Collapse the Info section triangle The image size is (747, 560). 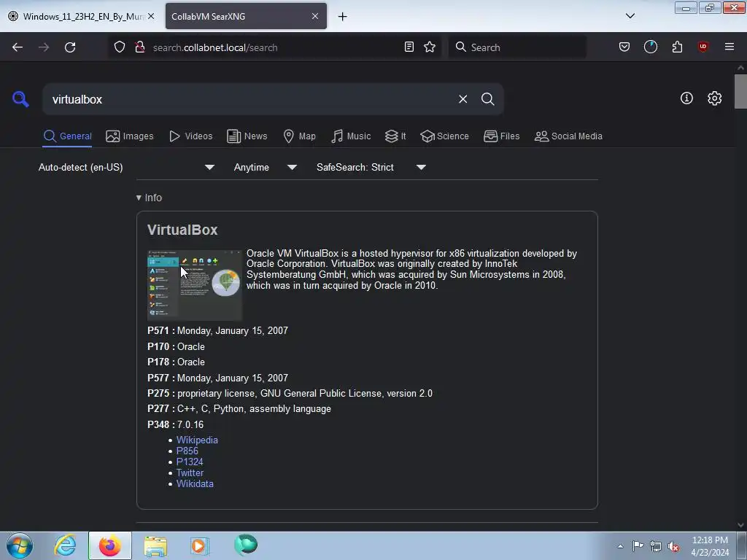139,198
